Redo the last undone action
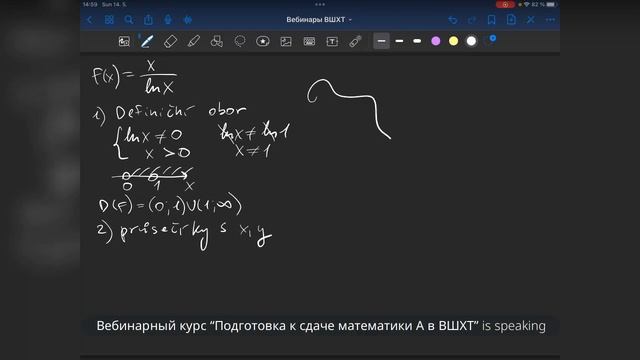 [472, 20]
